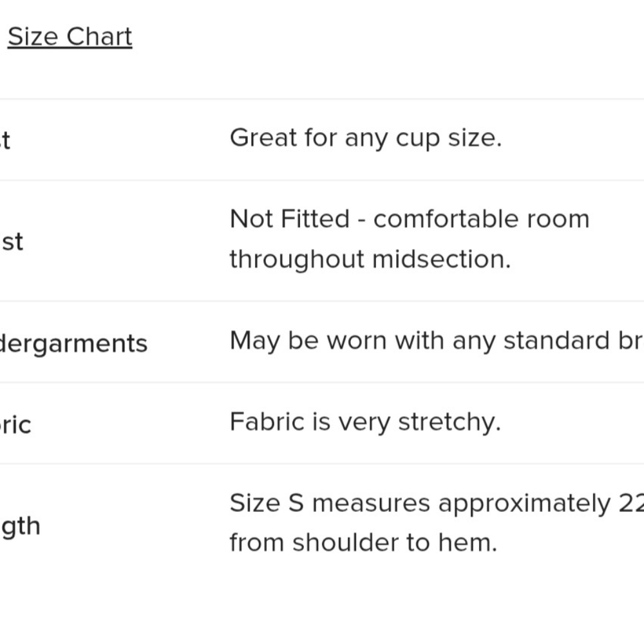This screenshot has width=644, height=644.
Task: Click the partially visible Undergarments row label
Action: (x=73, y=343)
